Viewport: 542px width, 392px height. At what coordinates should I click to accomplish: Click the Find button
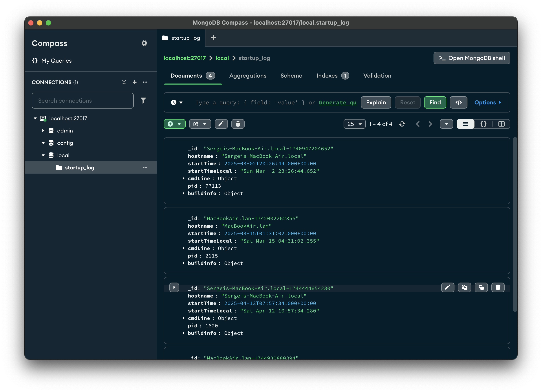pyautogui.click(x=435, y=102)
